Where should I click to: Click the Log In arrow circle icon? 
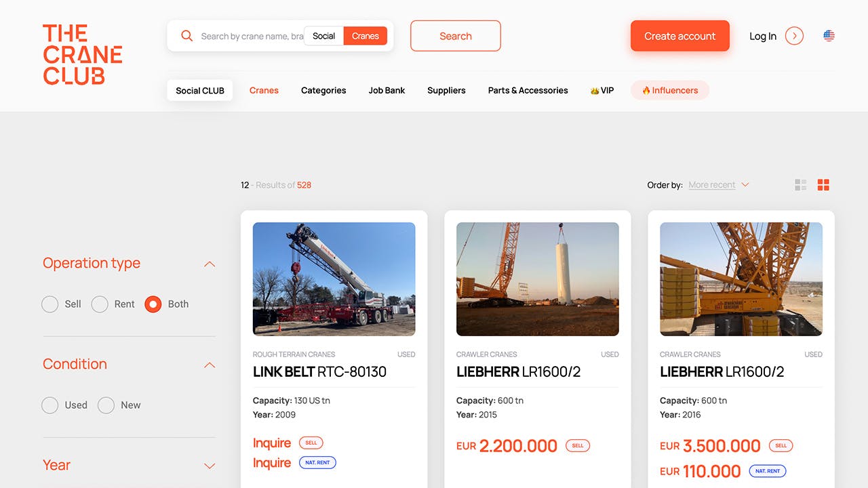tap(794, 36)
